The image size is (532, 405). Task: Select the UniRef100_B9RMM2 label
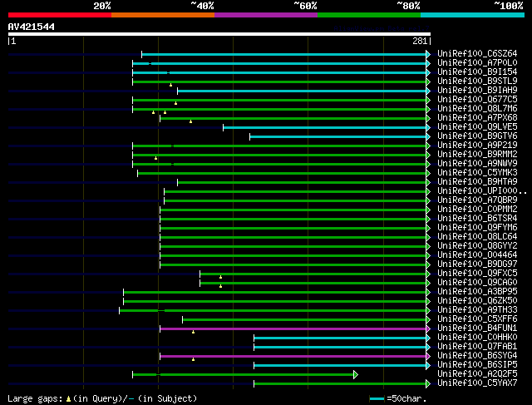pos(477,154)
